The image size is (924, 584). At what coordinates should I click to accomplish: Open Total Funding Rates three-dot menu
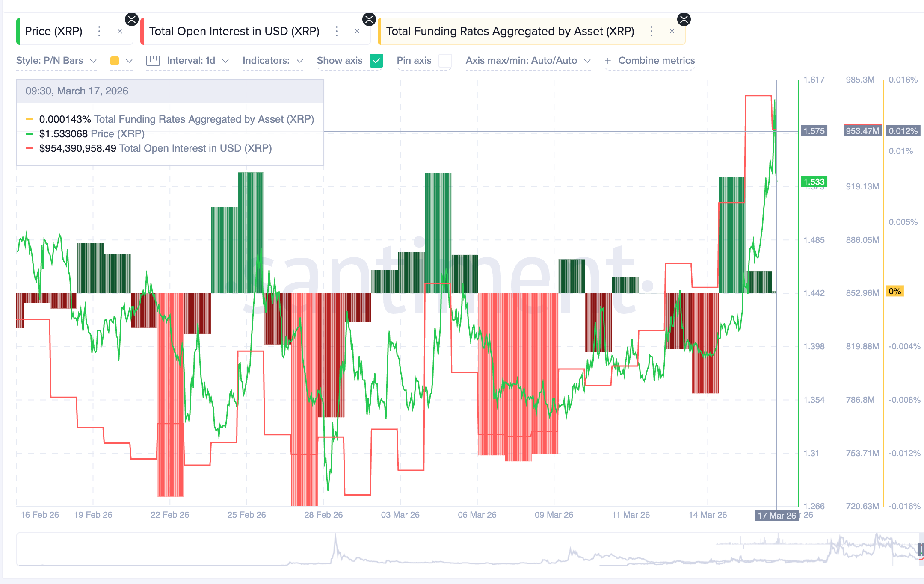tap(651, 31)
